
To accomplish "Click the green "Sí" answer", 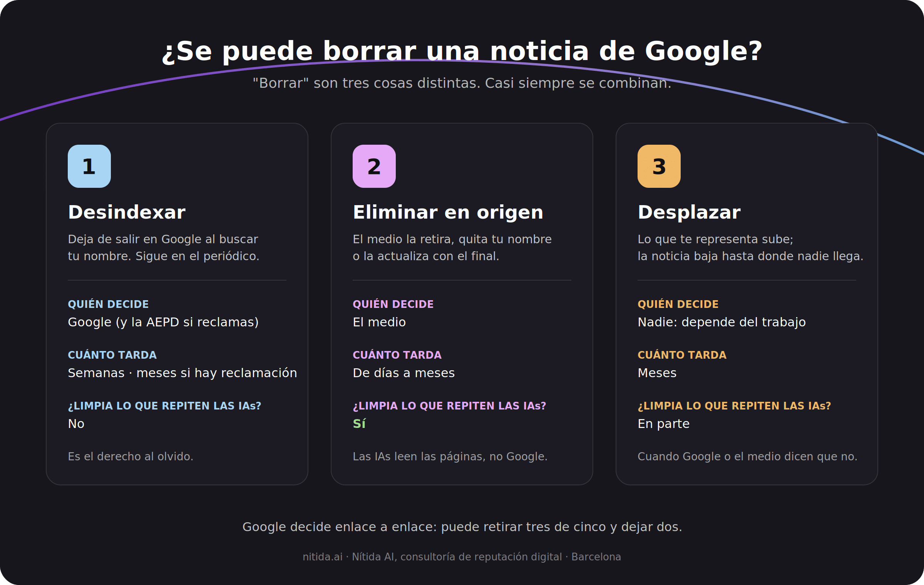I will click(x=359, y=424).
